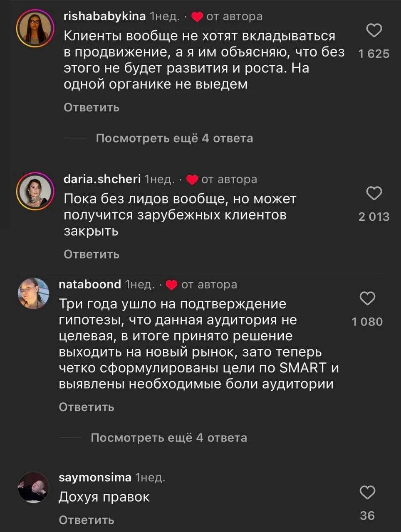Open saymonsima's avatar image

pos(33,488)
